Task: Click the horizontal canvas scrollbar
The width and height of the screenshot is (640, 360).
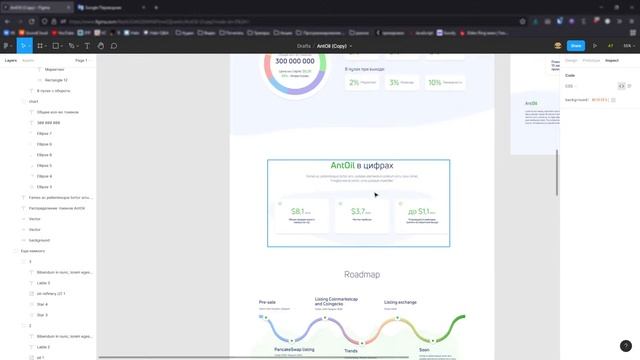Action: coord(253,358)
